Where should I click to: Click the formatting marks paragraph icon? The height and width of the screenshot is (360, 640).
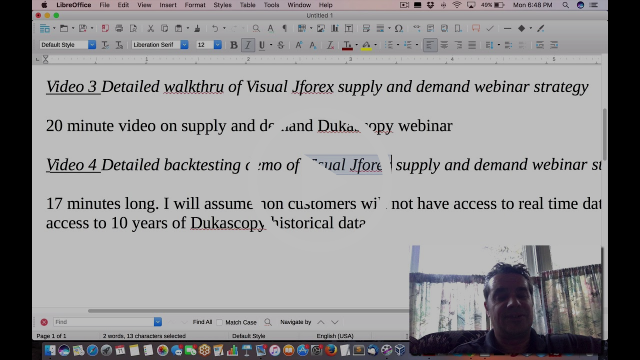[x=284, y=28]
